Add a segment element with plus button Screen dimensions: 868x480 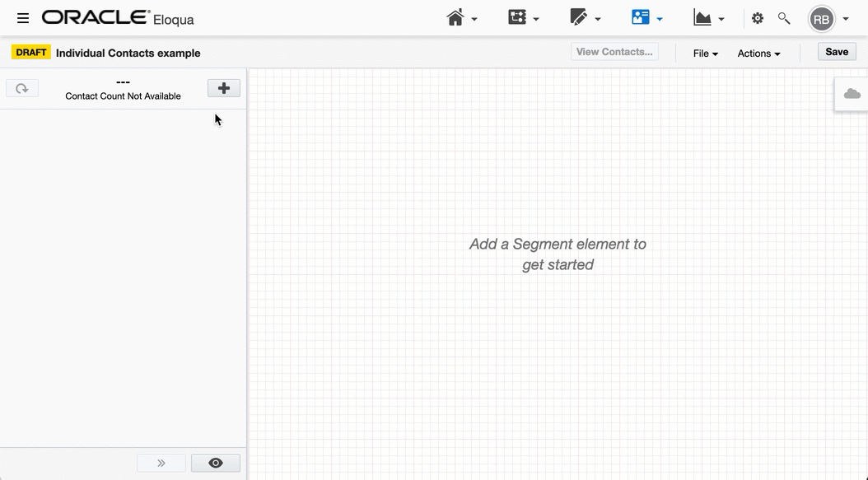pos(223,88)
